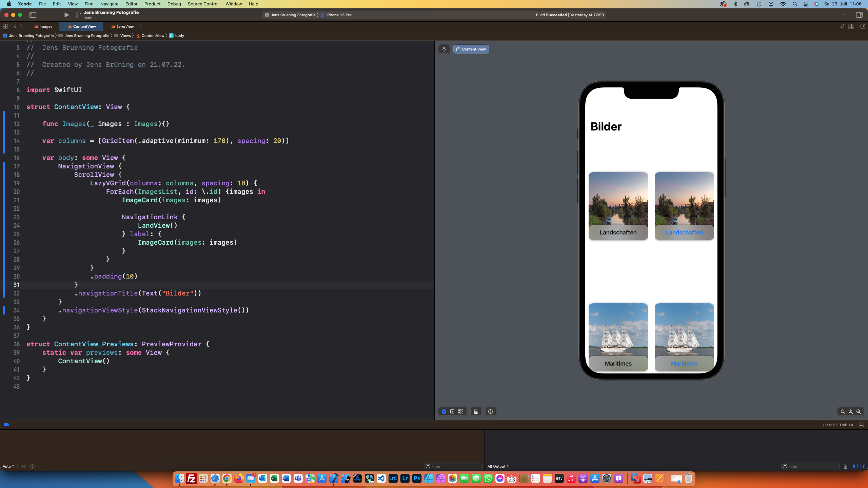
Task: Pin the canvas preview
Action: click(x=444, y=49)
